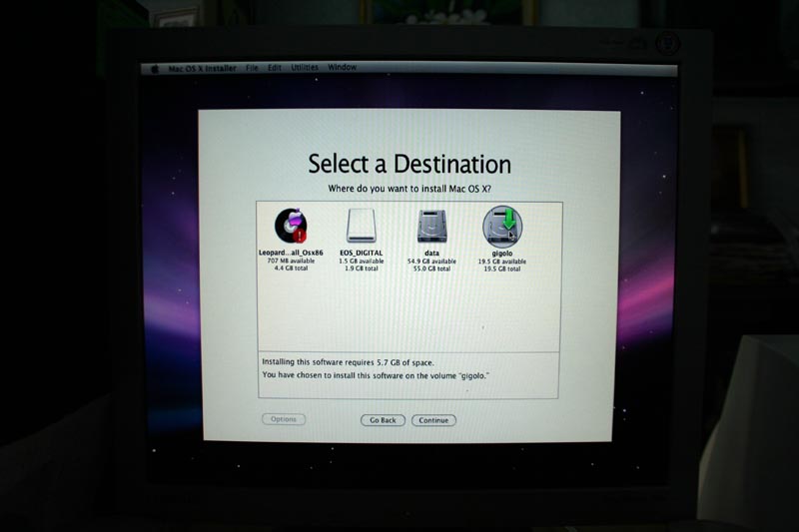799x532 pixels.
Task: Choose the EOS_DIGITAL removable drive icon
Action: tap(361, 226)
